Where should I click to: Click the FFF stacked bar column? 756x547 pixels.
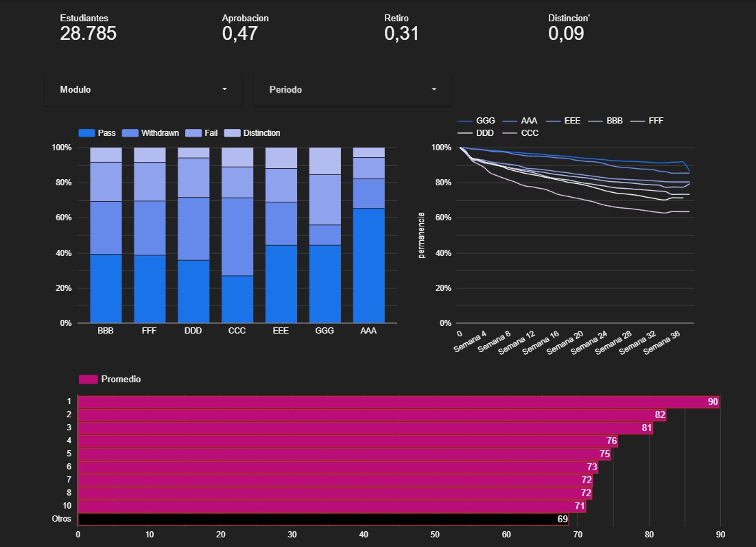point(150,235)
